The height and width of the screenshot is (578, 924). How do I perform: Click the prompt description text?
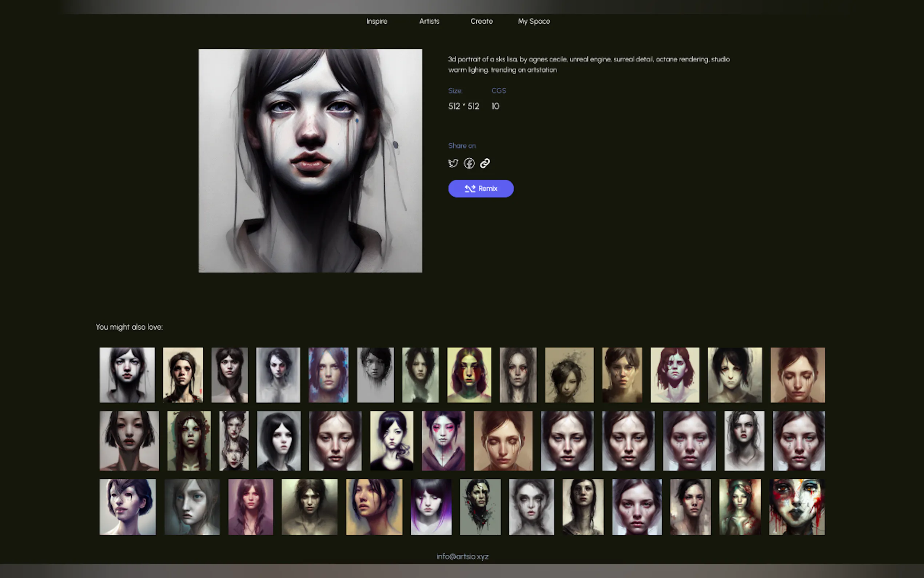588,64
